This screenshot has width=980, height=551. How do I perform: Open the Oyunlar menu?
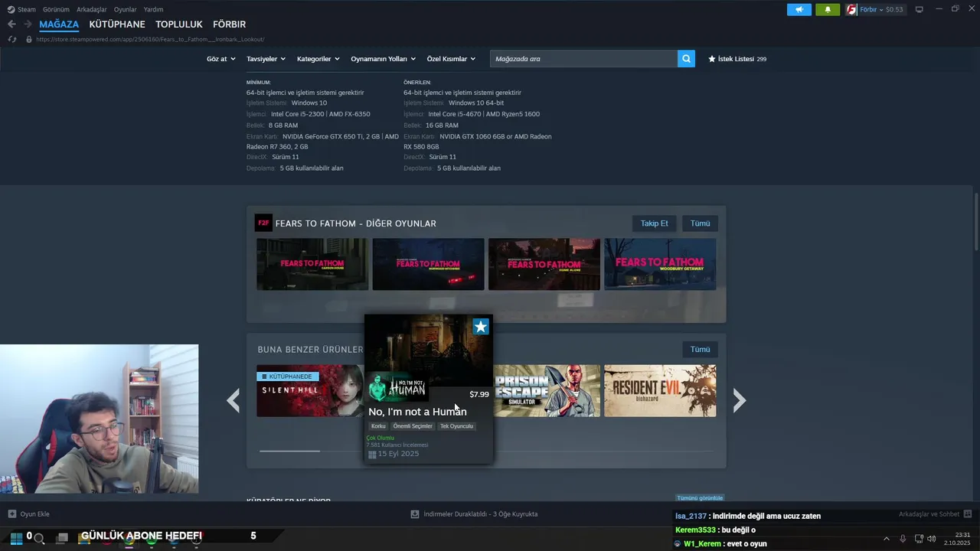click(125, 9)
